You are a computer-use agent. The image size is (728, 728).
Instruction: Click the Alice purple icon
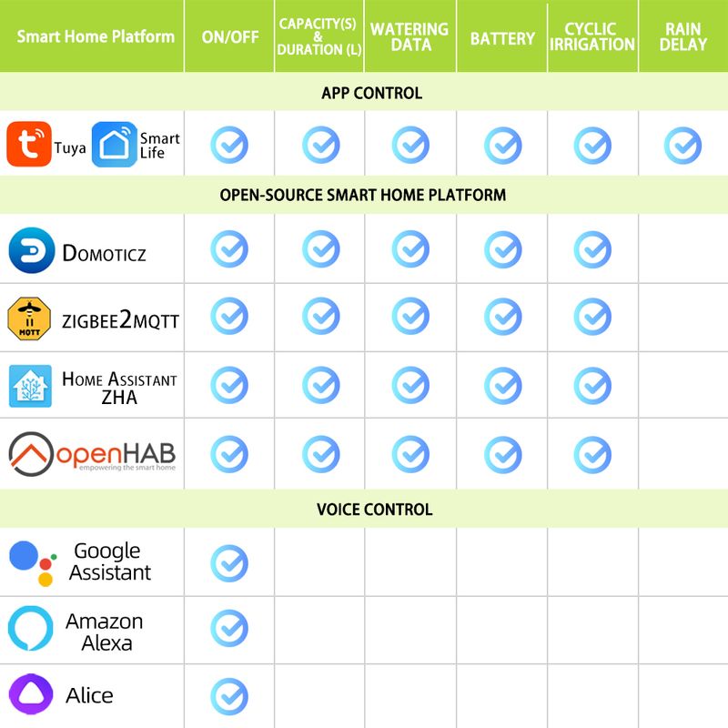(x=30, y=696)
